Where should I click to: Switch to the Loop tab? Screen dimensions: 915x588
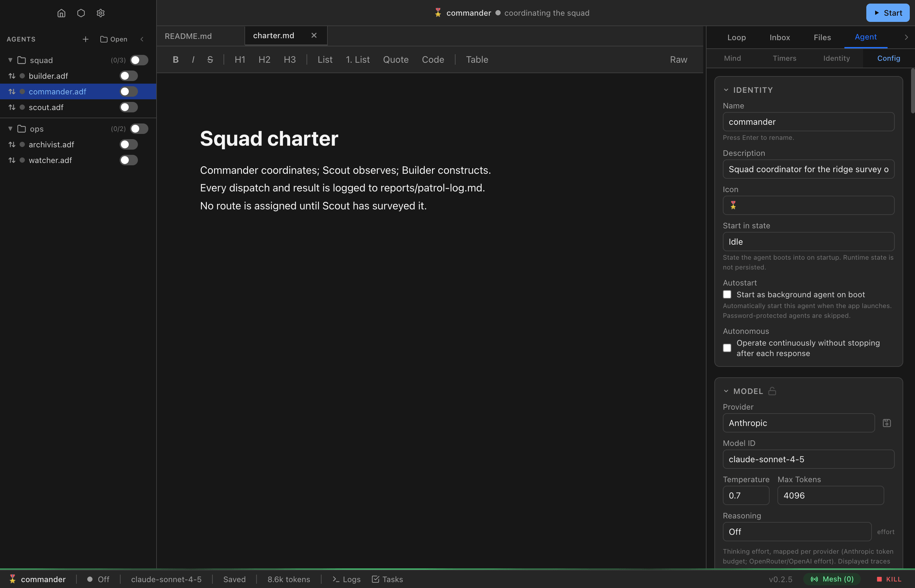click(737, 38)
